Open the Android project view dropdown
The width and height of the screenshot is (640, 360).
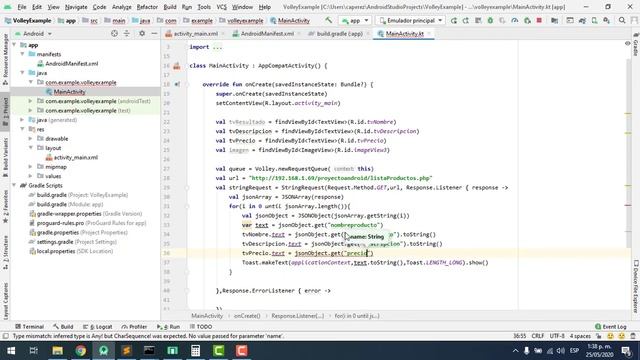point(33,33)
